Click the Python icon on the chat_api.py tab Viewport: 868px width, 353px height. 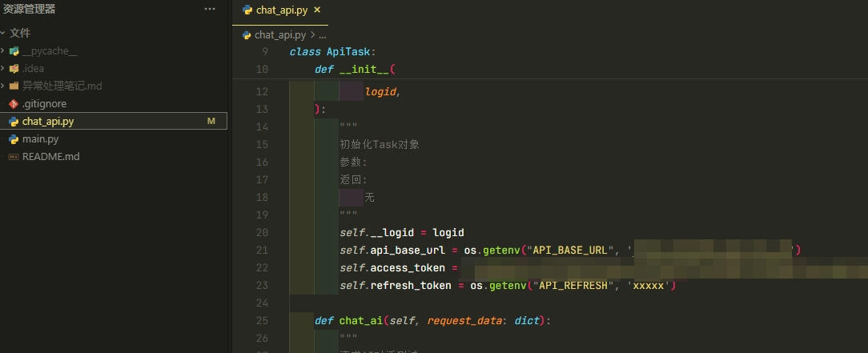247,10
